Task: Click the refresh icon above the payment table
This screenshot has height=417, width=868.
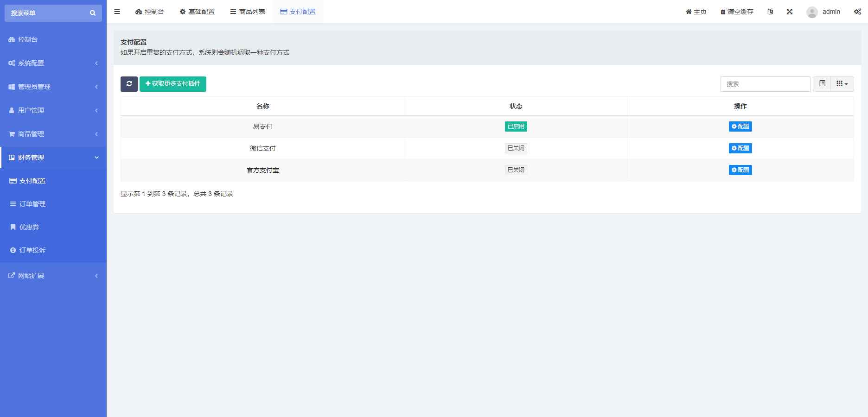Action: (x=129, y=84)
